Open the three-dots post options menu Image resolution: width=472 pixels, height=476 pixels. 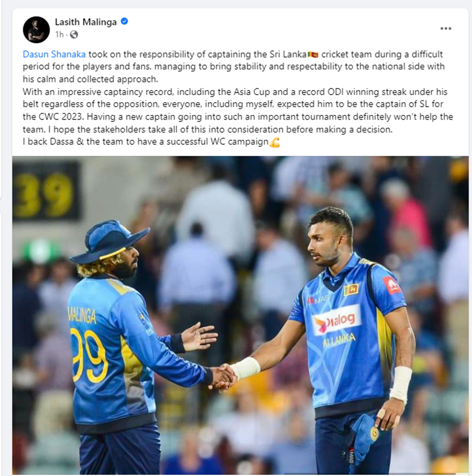[x=446, y=29]
